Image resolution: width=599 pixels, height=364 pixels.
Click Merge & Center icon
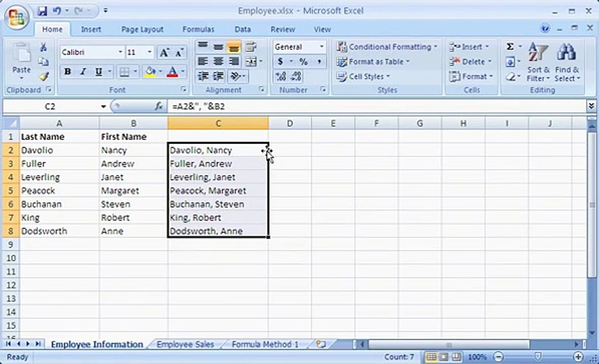tap(251, 61)
